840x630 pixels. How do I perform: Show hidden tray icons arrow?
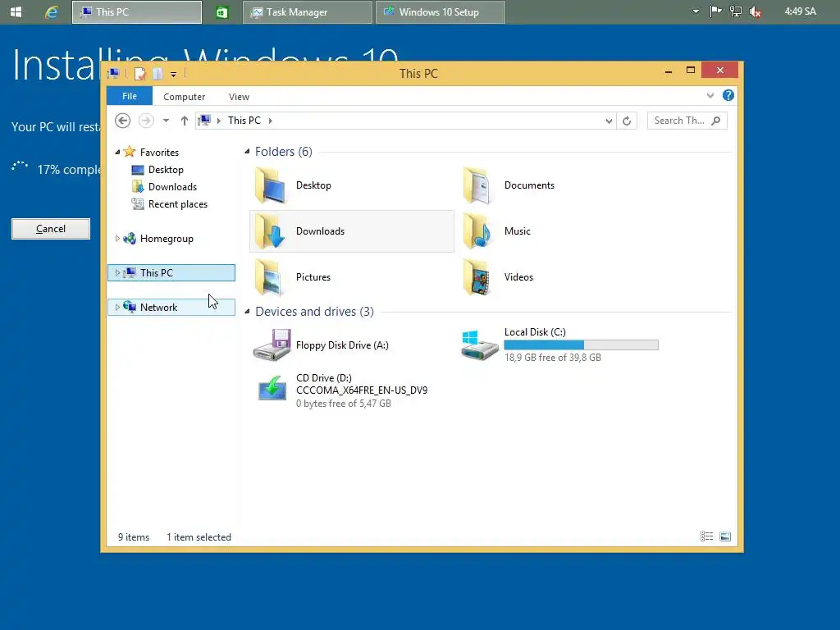click(x=696, y=11)
